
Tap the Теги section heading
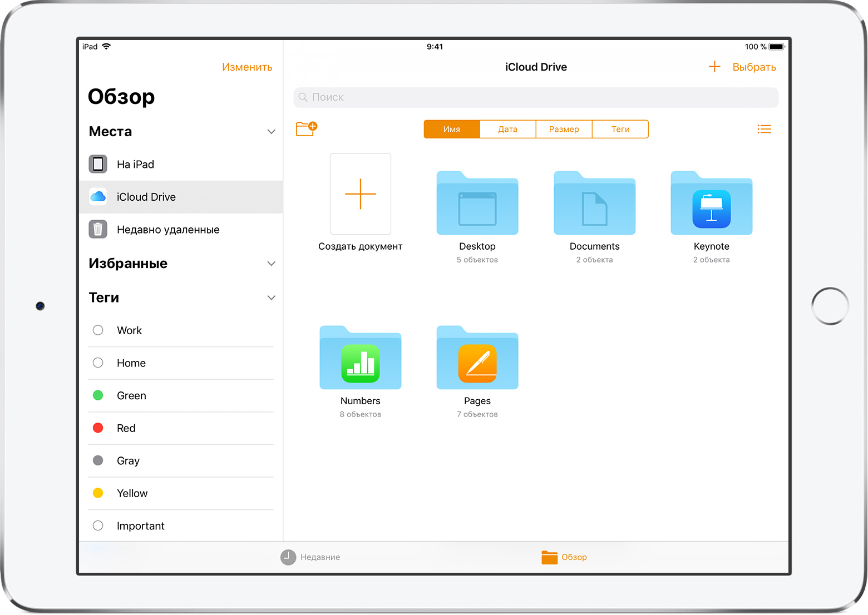(x=104, y=298)
